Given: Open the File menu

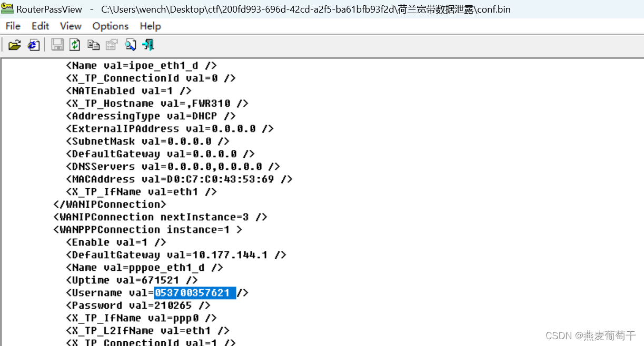Looking at the screenshot, I should click(x=12, y=26).
